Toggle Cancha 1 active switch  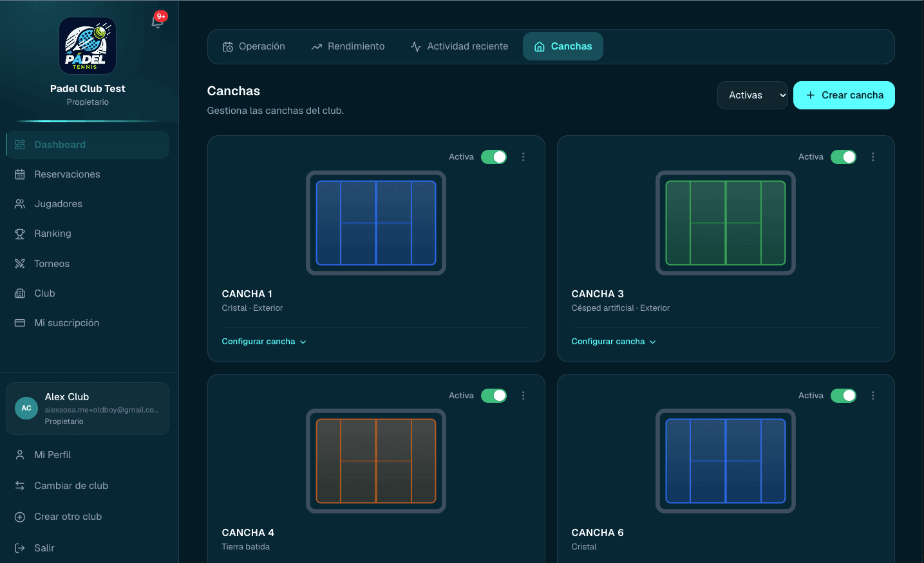(494, 157)
